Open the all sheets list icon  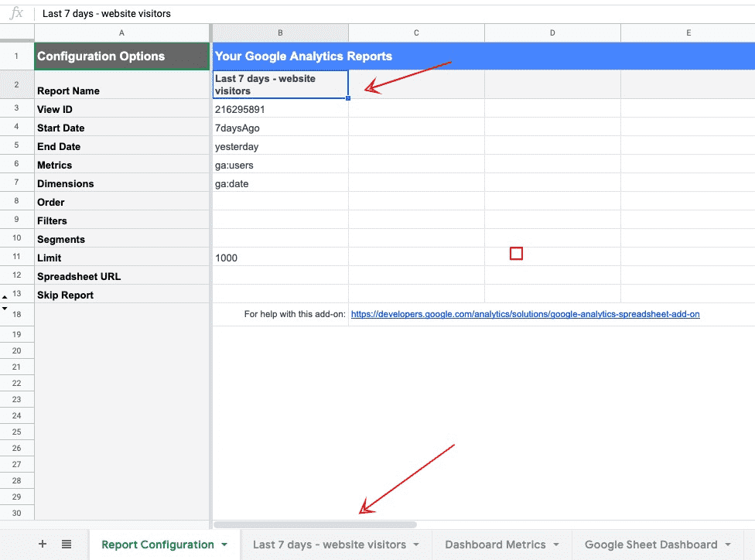click(67, 544)
